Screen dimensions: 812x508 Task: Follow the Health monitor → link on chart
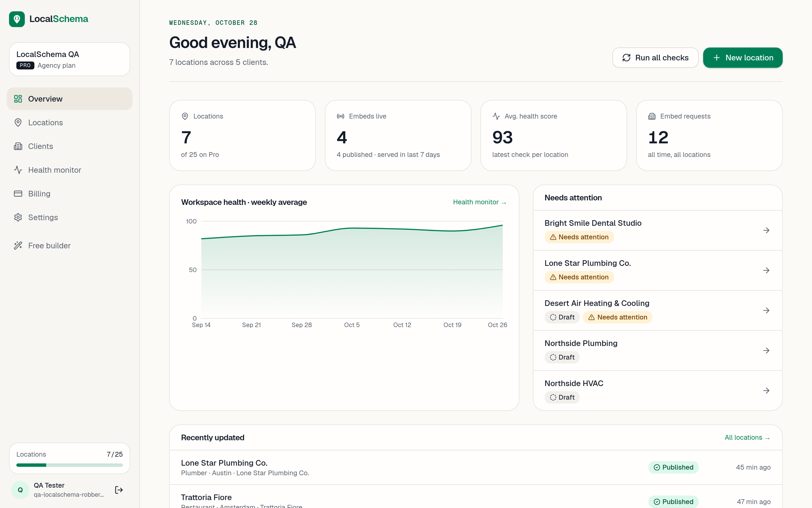pyautogui.click(x=480, y=202)
